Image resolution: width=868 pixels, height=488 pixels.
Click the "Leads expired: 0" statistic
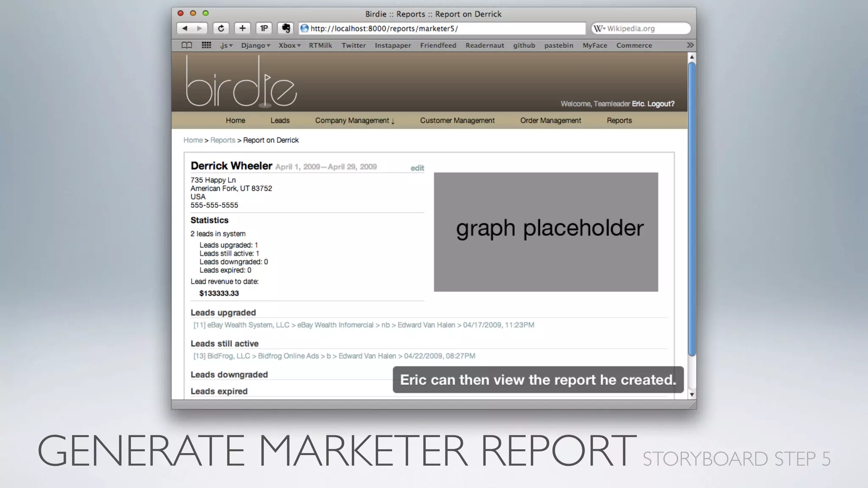225,270
